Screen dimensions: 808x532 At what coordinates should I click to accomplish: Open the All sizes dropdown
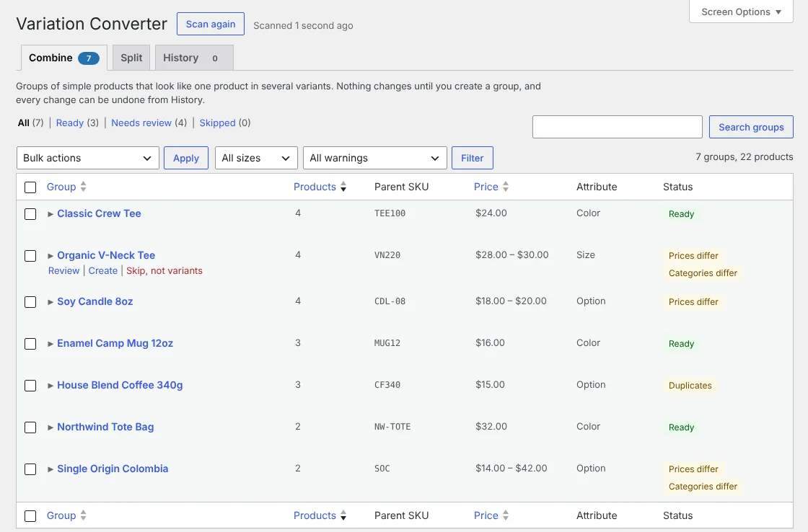click(256, 158)
